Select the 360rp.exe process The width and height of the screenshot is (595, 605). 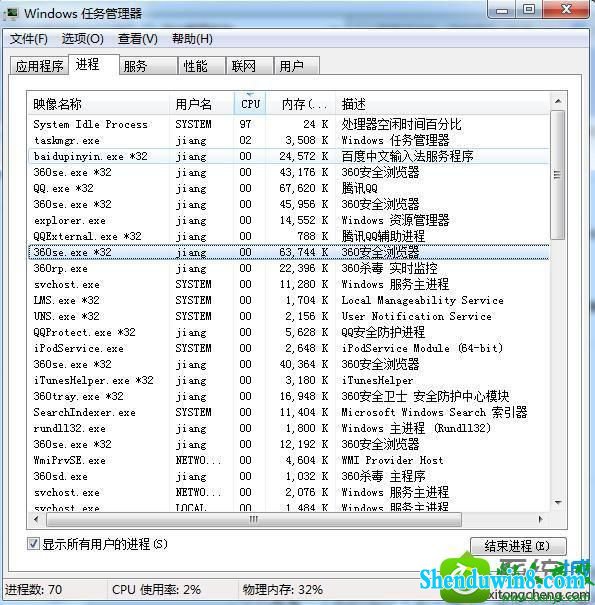click(288, 268)
